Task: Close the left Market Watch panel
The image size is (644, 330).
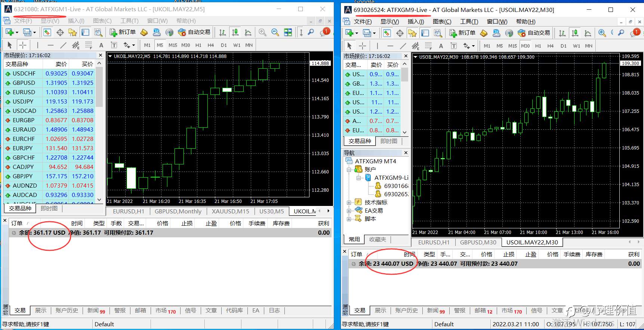Action: [100, 55]
